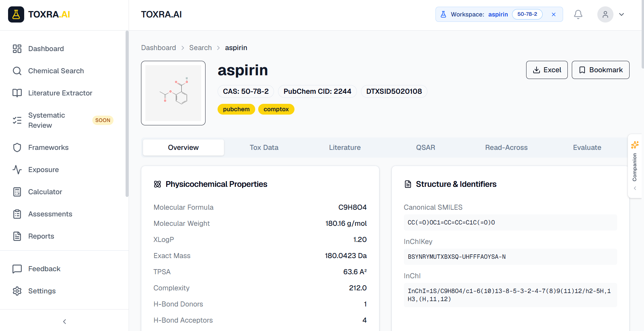Viewport: 644px width, 331px height.
Task: Collapse the sidebar with left chevron
Action: [x=64, y=322]
